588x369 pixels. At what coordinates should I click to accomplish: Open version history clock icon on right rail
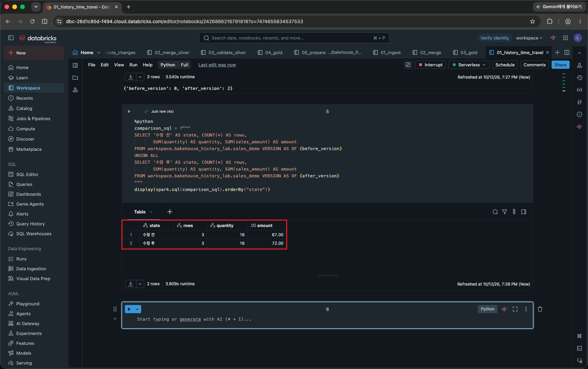pos(579,78)
